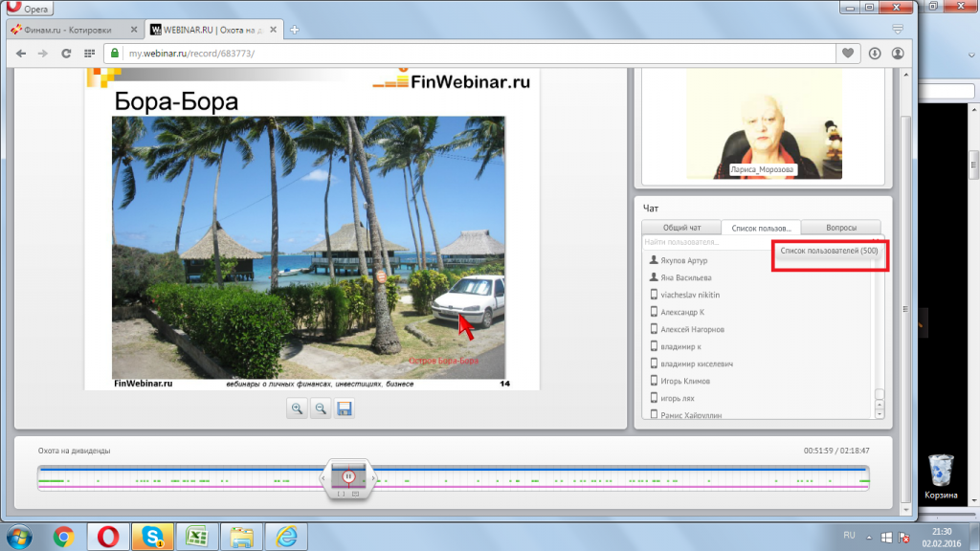980x551 pixels.
Task: Open a new browser tab
Action: (x=295, y=30)
